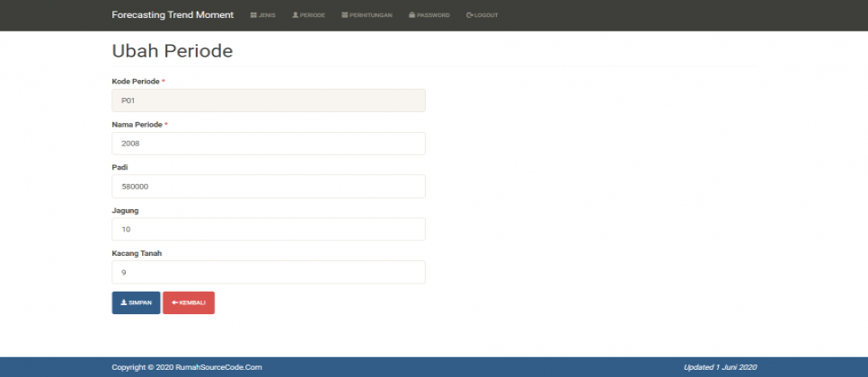Click the Kacang Tanah label

tap(137, 253)
